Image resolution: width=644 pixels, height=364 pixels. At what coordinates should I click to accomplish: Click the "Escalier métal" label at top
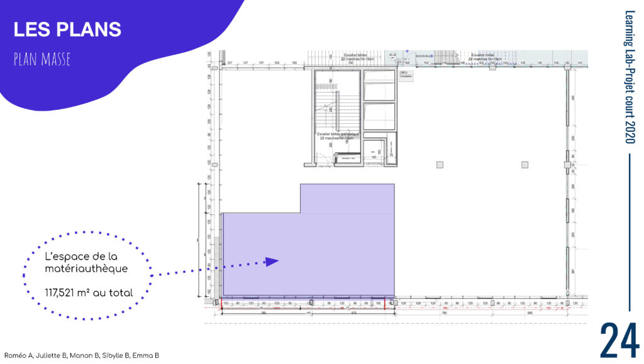480,55
